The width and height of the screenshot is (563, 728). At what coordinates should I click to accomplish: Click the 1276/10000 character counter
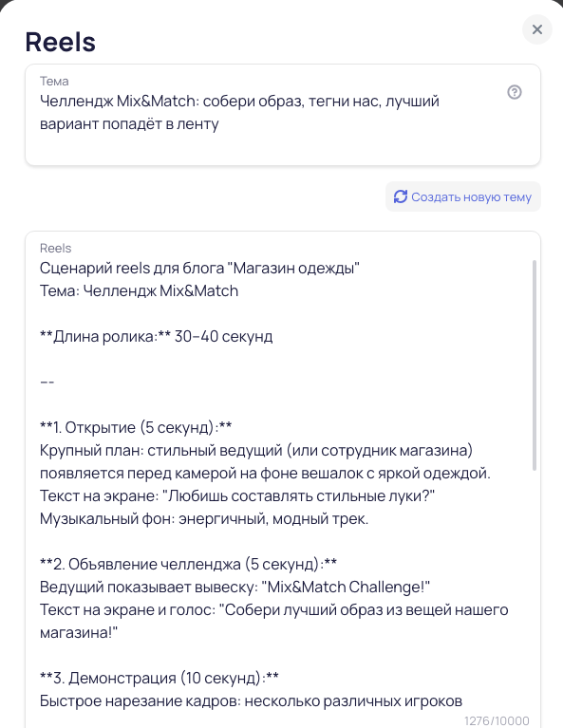pos(497,720)
